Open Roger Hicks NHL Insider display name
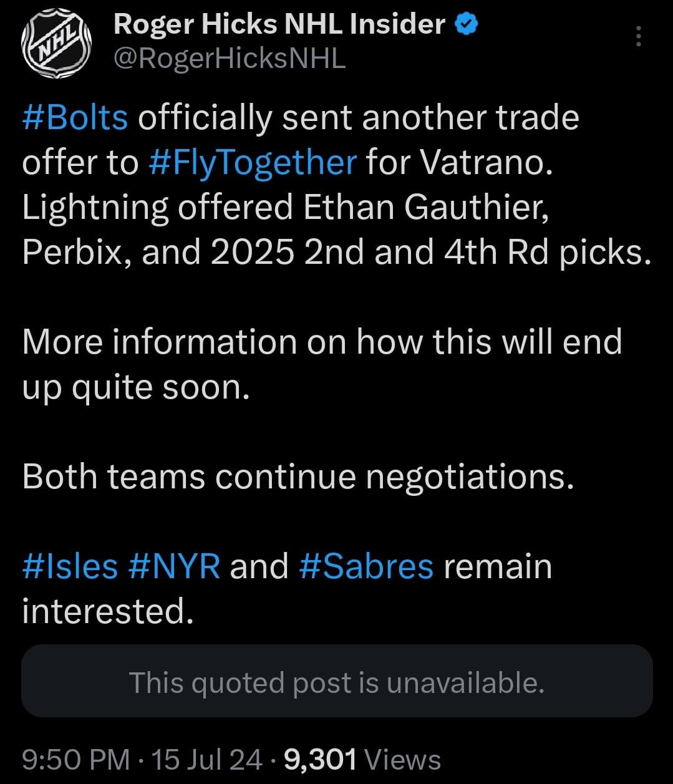Viewport: 673px width, 784px height. [279, 25]
